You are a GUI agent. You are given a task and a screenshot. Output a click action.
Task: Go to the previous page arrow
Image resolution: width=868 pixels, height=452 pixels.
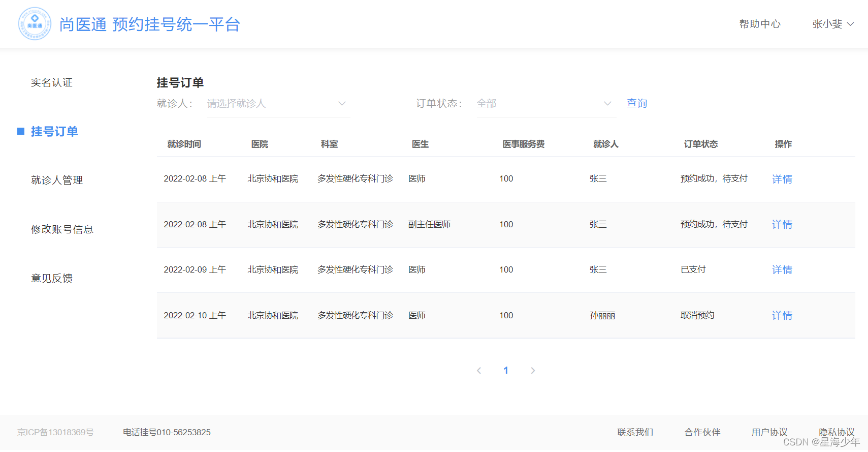pos(479,371)
